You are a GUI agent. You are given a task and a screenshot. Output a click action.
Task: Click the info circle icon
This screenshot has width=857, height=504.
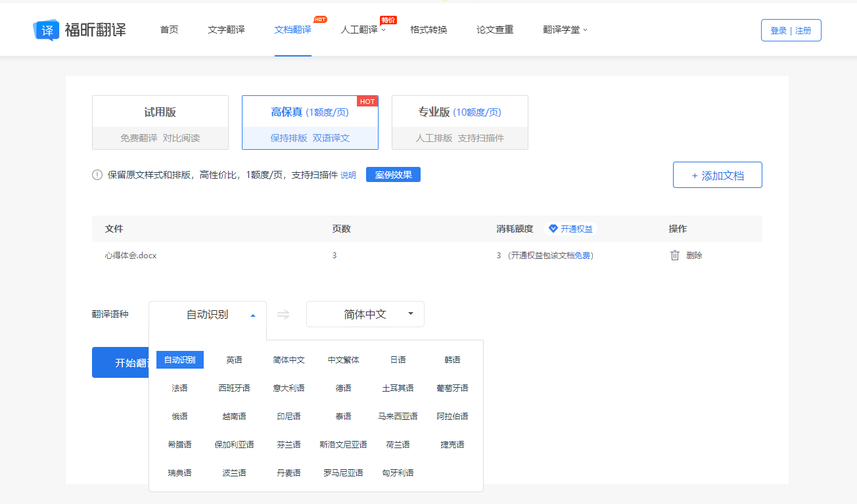tap(97, 175)
